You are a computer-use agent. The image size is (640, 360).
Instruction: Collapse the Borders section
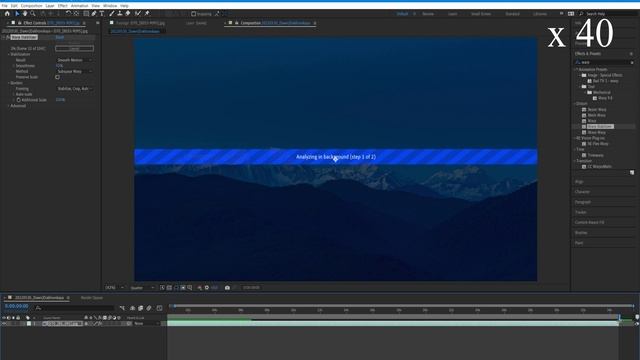(9, 83)
